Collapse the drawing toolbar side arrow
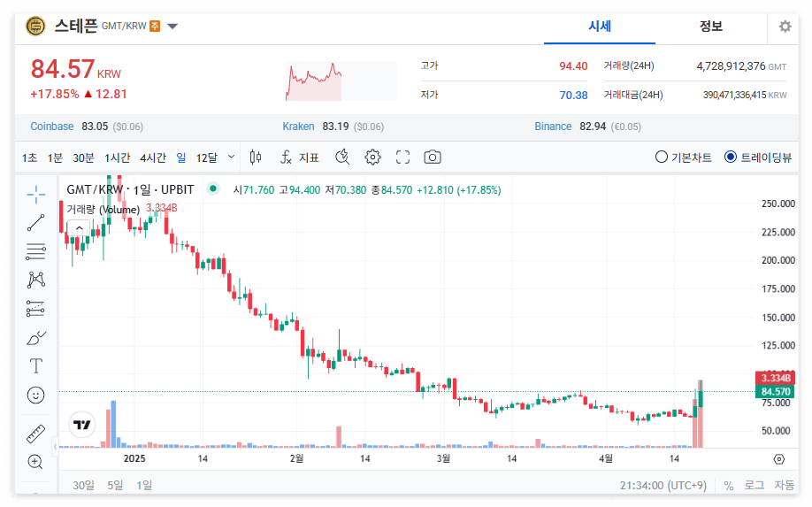 point(55,447)
